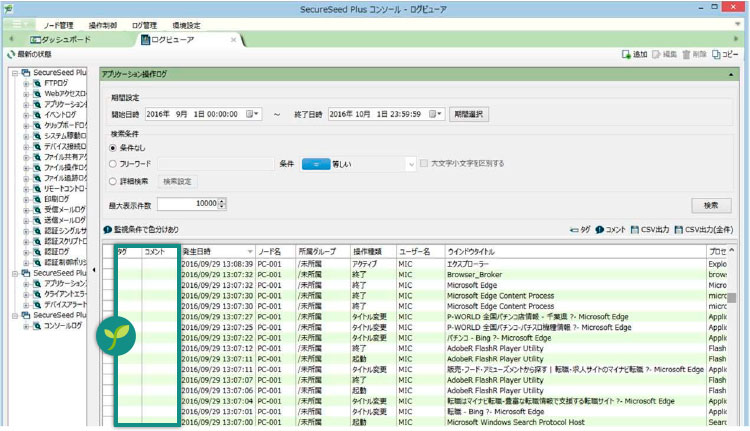Select the 印刷ログ item in tree

pyautogui.click(x=57, y=199)
